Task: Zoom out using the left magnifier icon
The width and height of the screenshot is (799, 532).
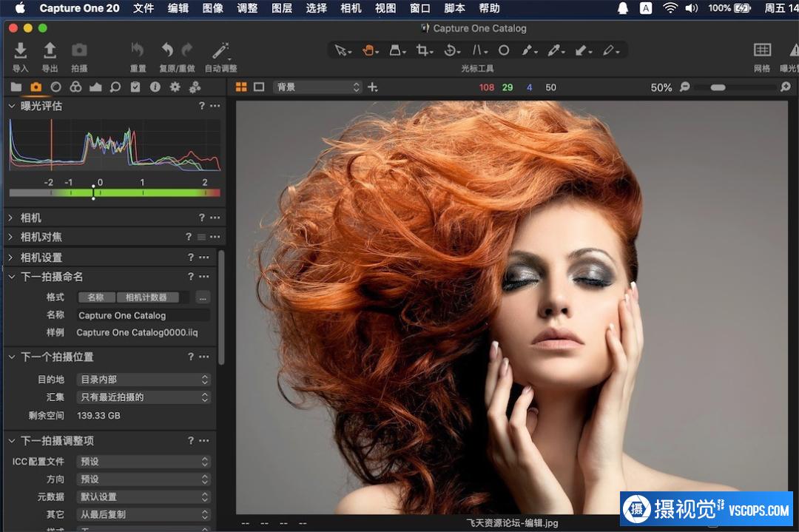Action: pyautogui.click(x=685, y=87)
